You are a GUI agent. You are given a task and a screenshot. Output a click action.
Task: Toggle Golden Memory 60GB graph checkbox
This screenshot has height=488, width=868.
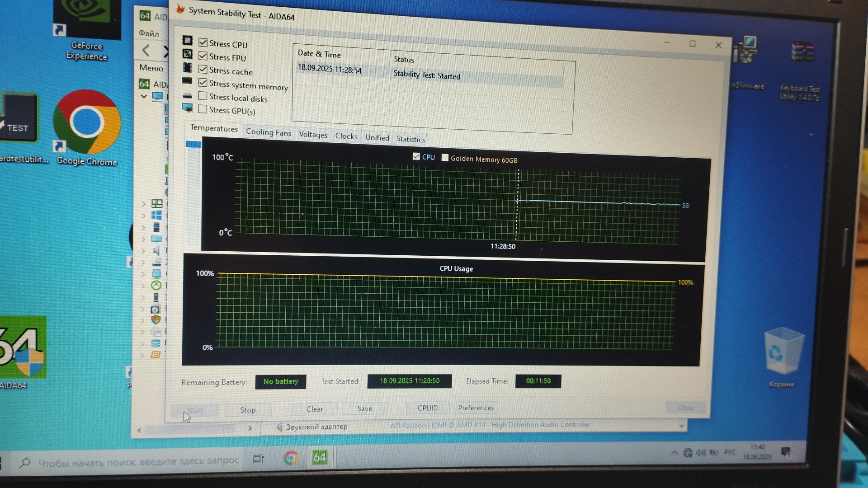coord(445,158)
